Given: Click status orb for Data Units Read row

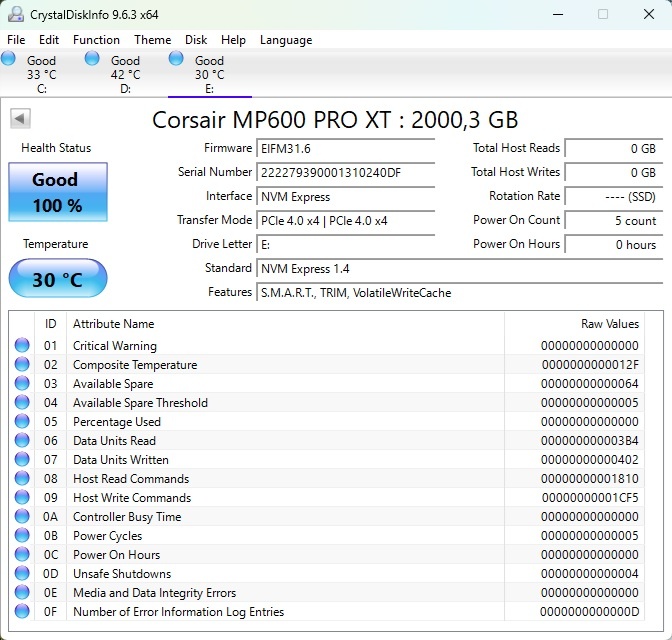Looking at the screenshot, I should coord(22,440).
